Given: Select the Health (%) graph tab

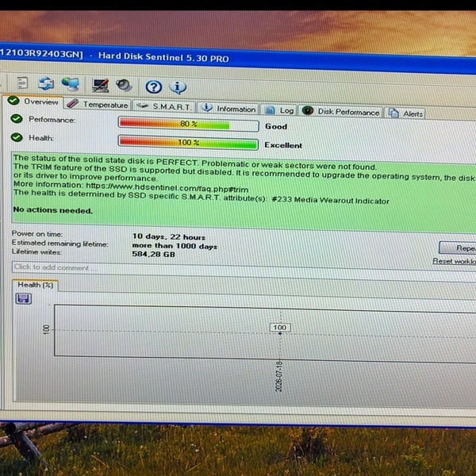Looking at the screenshot, I should pos(36,285).
